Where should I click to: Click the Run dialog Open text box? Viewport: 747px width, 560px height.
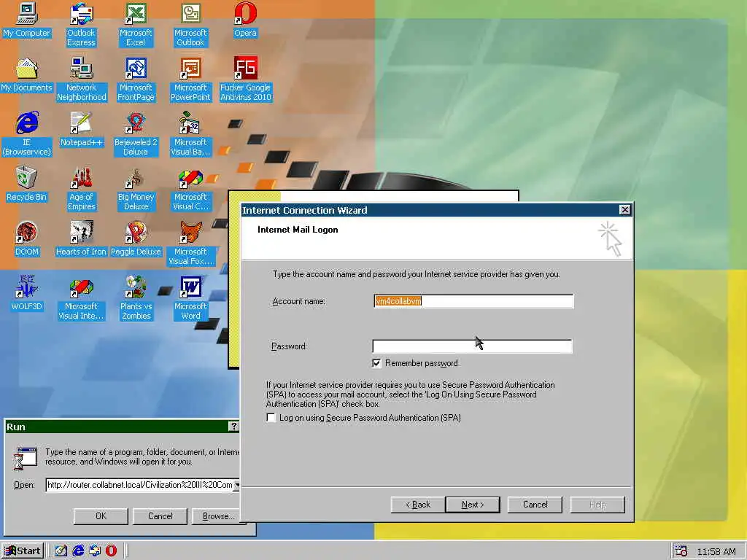coord(139,485)
